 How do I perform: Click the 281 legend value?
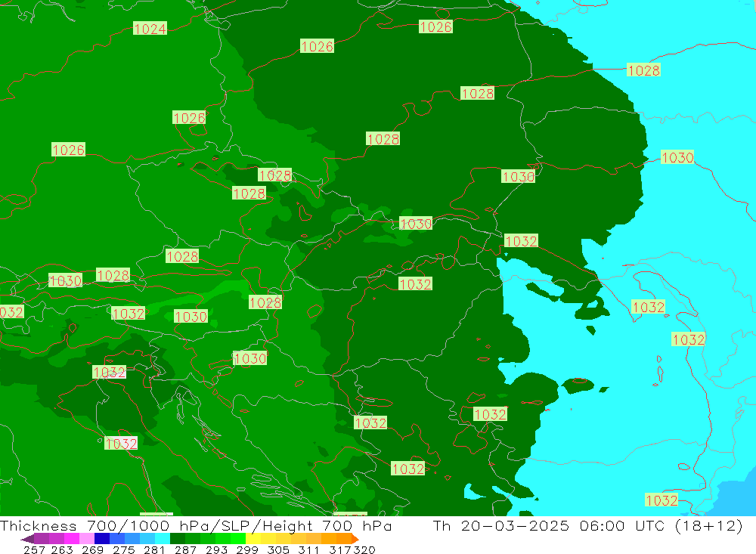pyautogui.click(x=154, y=549)
